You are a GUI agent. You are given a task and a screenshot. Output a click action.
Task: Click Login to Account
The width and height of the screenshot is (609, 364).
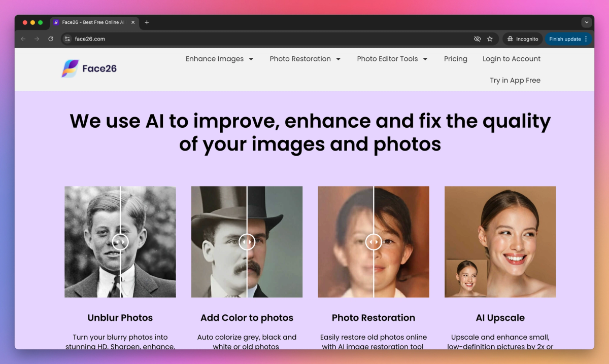tap(512, 59)
